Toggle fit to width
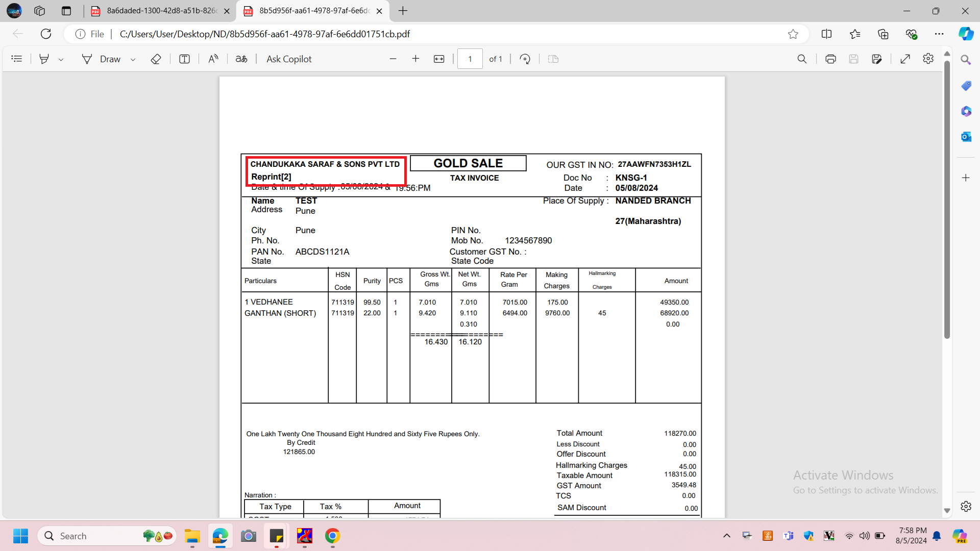Image resolution: width=980 pixels, height=551 pixels. click(439, 59)
